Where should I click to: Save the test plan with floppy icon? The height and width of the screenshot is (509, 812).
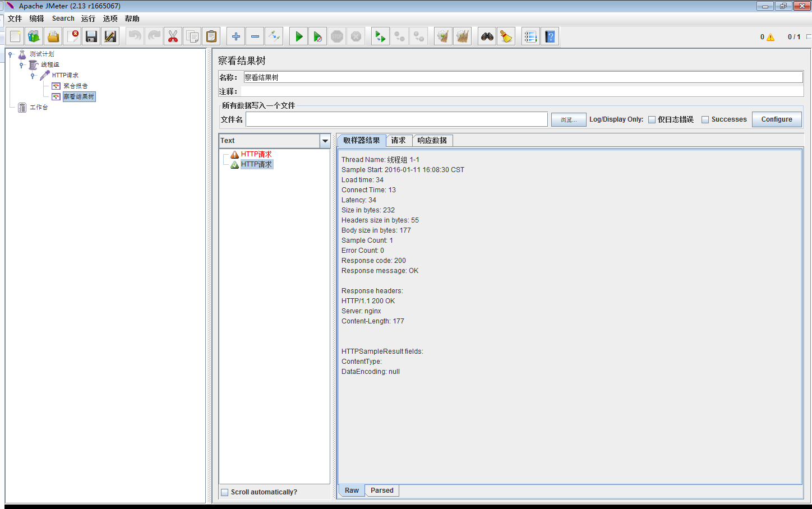(91, 36)
